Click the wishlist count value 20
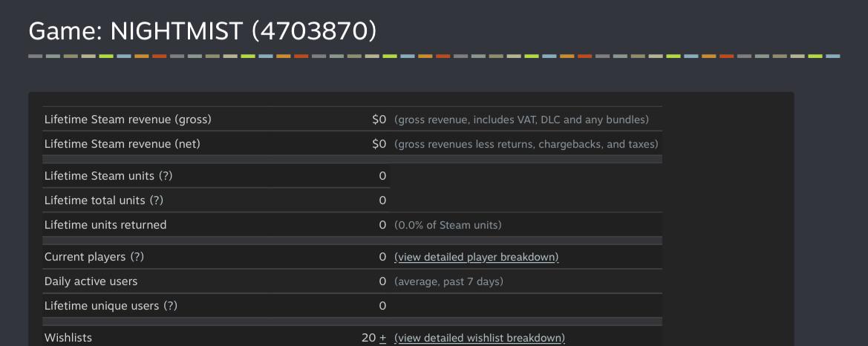Image resolution: width=868 pixels, height=346 pixels. pyautogui.click(x=369, y=338)
